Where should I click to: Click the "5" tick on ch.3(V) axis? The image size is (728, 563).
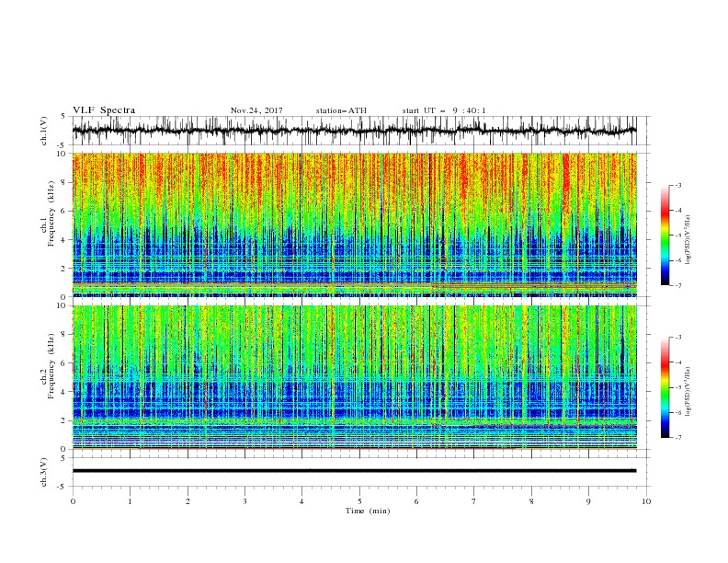63,457
